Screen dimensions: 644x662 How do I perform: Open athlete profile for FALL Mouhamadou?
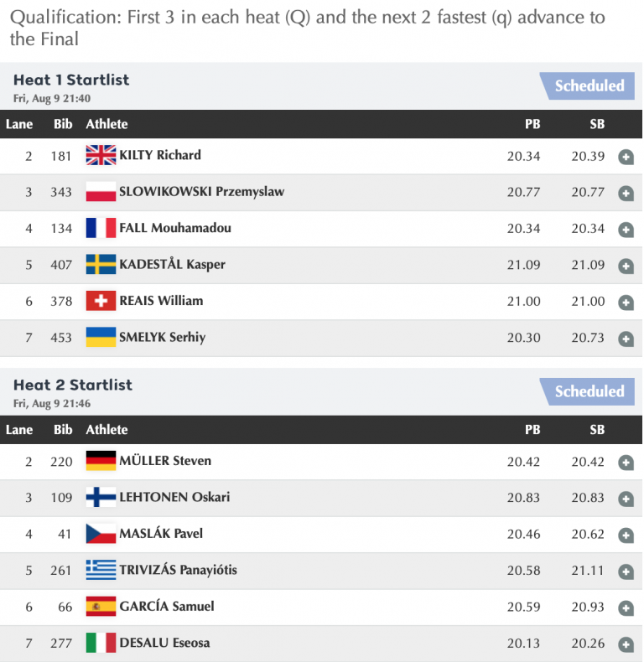(x=175, y=228)
